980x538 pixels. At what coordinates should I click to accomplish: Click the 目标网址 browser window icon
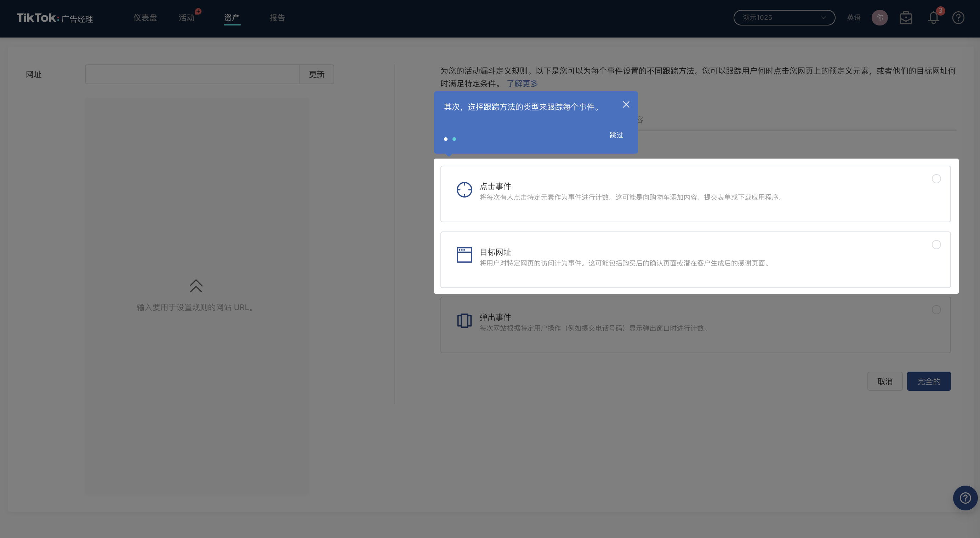point(464,255)
